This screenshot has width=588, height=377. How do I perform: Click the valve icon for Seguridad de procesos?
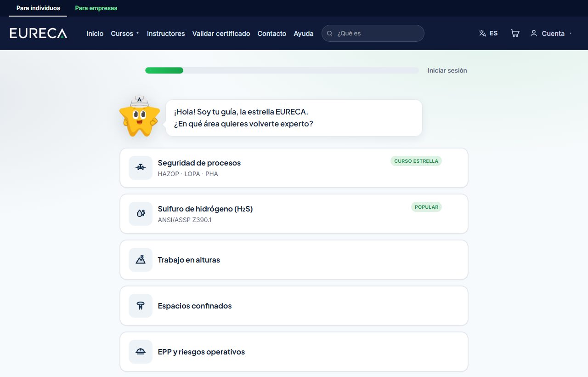pos(141,168)
